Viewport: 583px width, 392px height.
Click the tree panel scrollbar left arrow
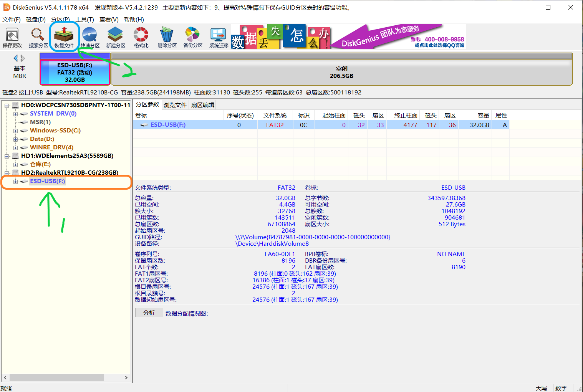click(5, 377)
